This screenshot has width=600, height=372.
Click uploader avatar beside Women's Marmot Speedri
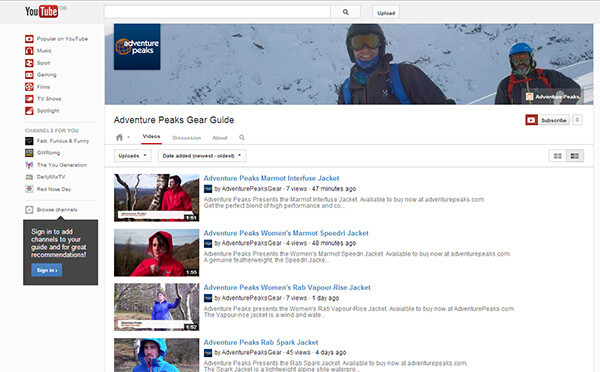pyautogui.click(x=208, y=243)
